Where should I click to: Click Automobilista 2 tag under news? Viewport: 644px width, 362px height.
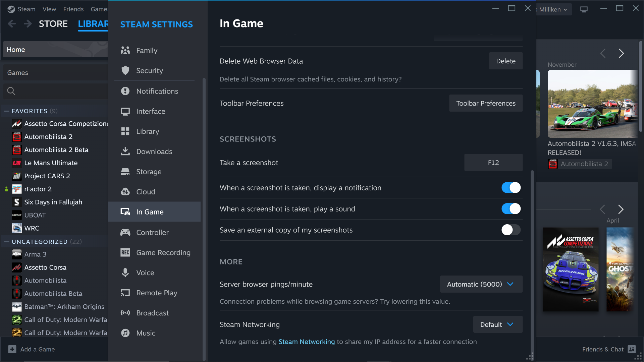(580, 164)
